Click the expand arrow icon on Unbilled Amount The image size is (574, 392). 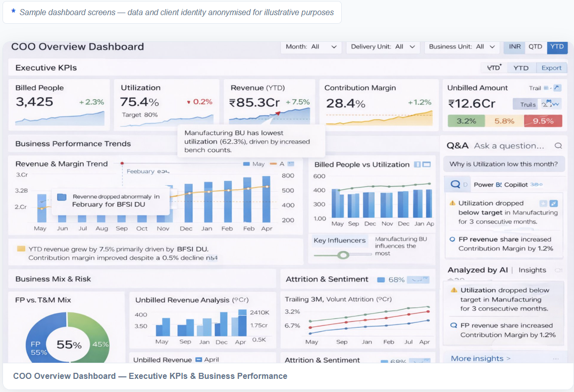(x=557, y=88)
